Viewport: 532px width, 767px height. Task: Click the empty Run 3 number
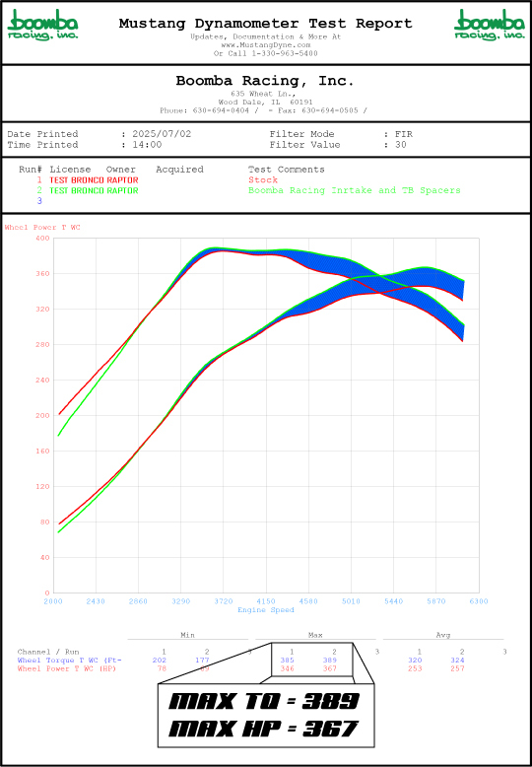point(39,201)
